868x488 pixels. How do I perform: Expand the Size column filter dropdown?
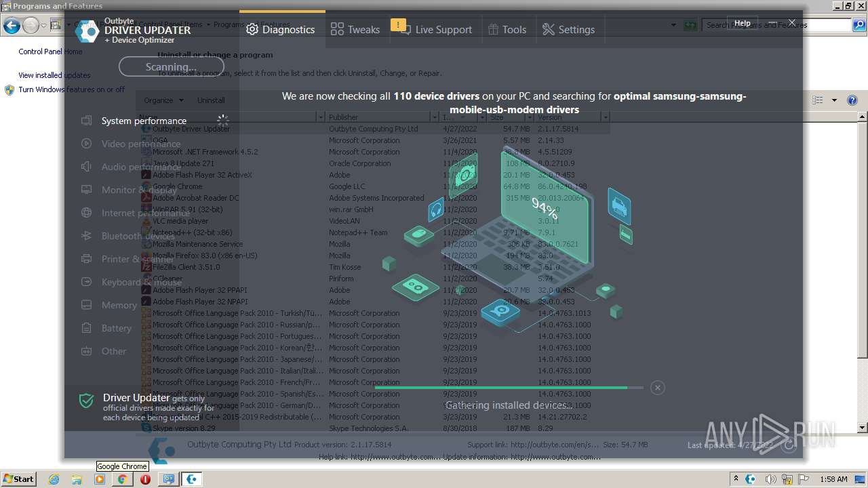tap(530, 117)
